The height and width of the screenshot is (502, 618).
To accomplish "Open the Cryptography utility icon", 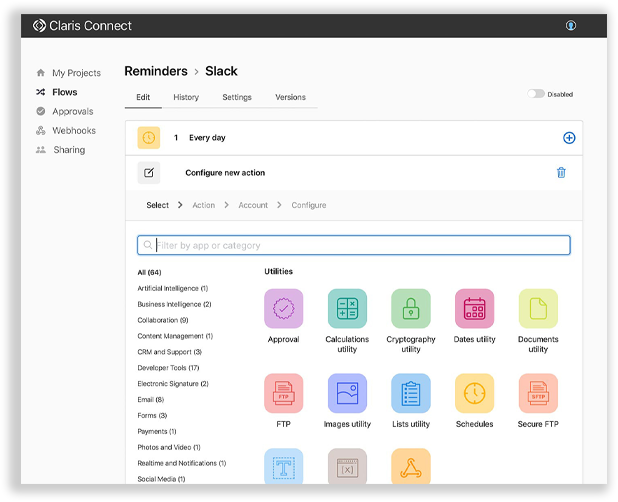I will [x=411, y=309].
